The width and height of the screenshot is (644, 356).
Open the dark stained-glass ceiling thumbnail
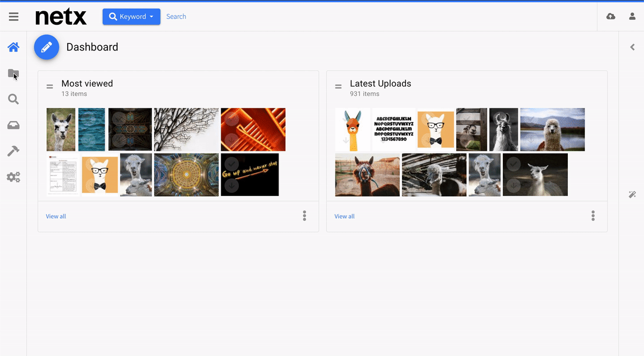130,129
